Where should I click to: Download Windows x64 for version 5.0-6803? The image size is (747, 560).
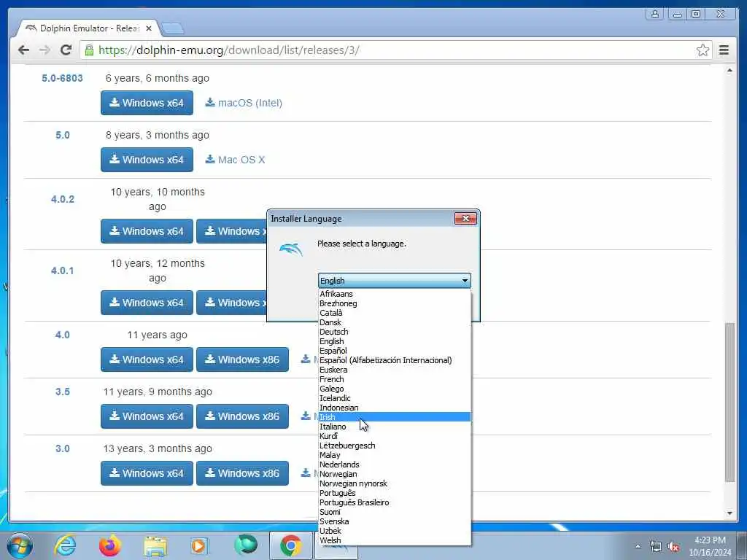coord(147,103)
